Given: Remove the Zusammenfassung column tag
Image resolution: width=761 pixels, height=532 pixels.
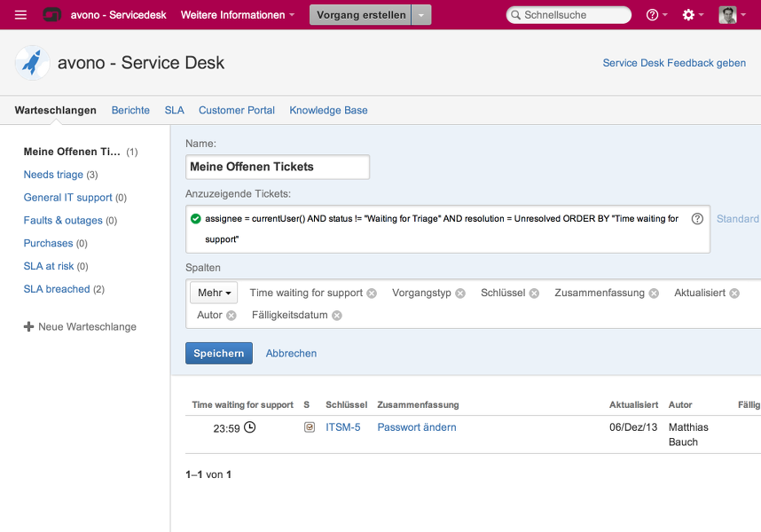Looking at the screenshot, I should point(654,293).
